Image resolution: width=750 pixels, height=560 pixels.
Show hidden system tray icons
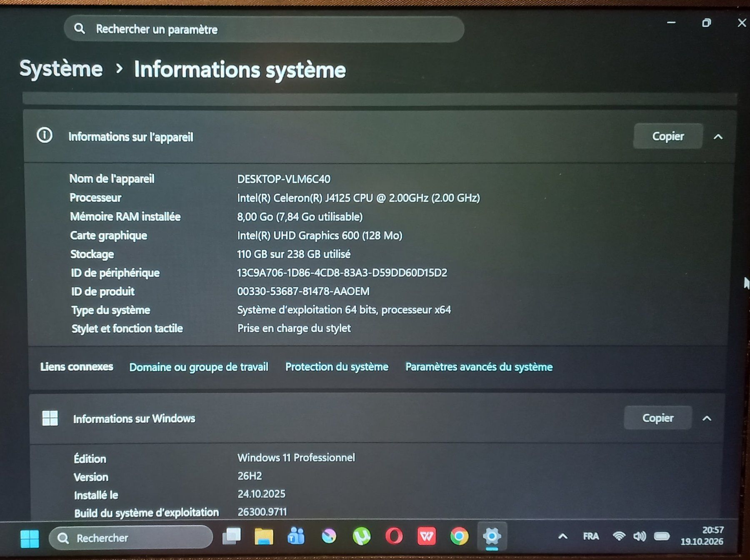(x=562, y=536)
